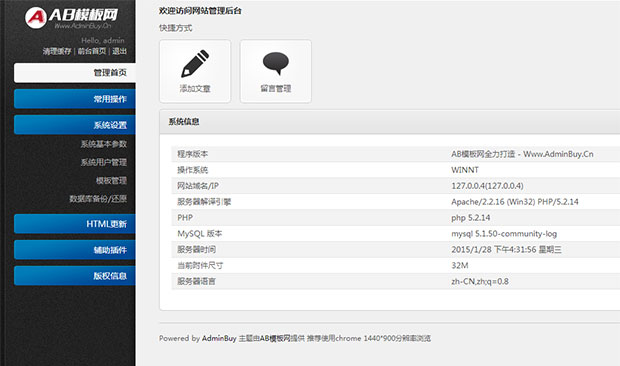Viewport: 620px width, 366px height.
Task: Expand the 辅助插件 menu section
Action: pos(75,250)
